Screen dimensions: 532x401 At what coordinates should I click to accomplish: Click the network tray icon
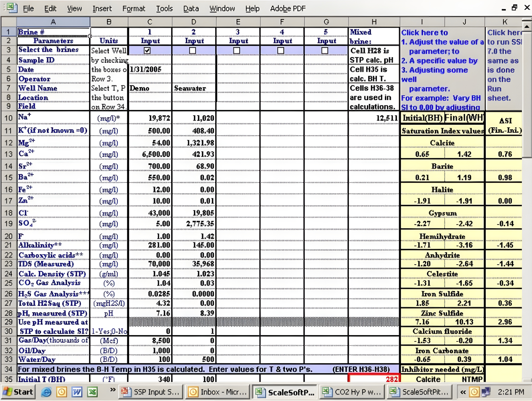[x=486, y=392]
